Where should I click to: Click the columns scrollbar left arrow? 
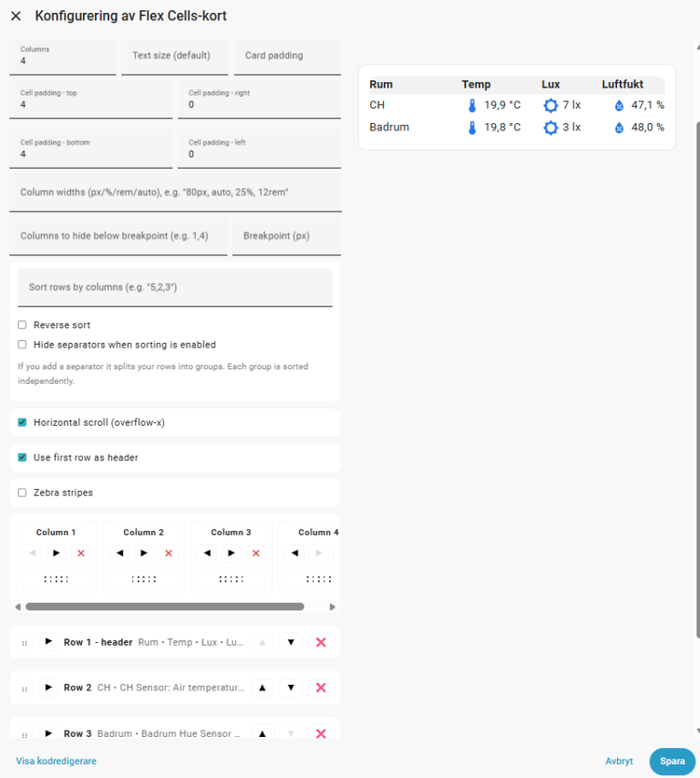click(18, 607)
